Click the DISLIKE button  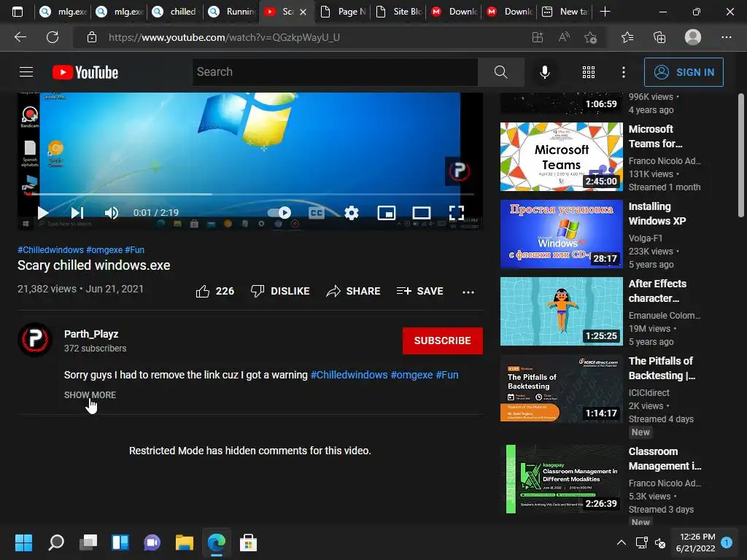[x=280, y=291]
